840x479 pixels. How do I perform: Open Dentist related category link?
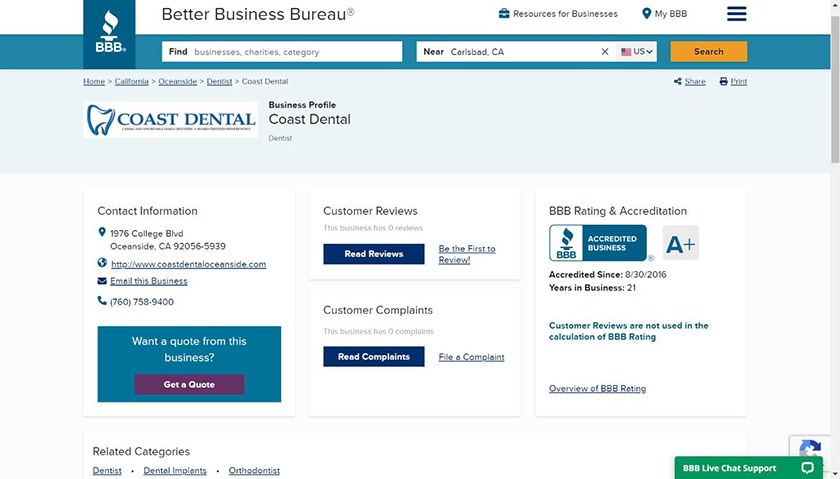107,470
